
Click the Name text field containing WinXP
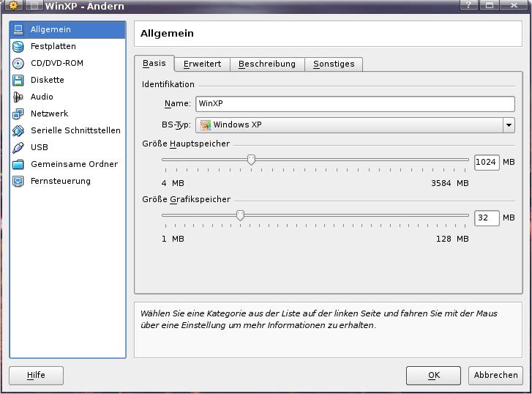tap(355, 104)
